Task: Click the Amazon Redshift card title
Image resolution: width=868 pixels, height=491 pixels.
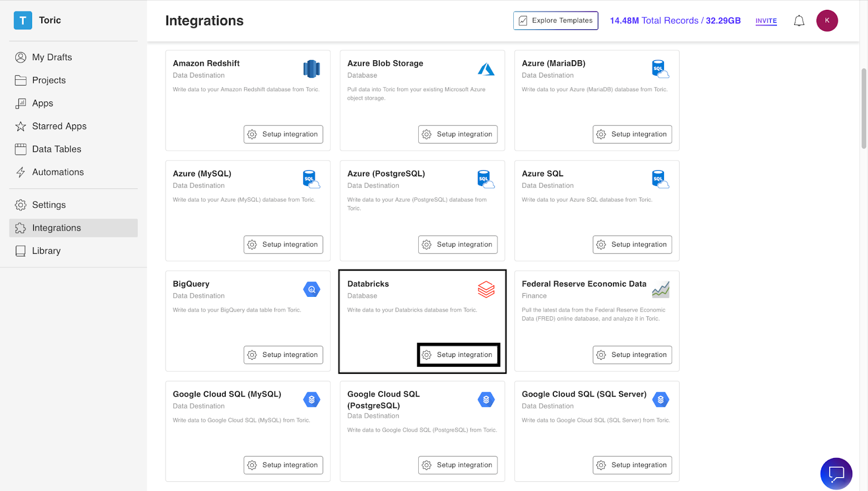Action: click(206, 63)
